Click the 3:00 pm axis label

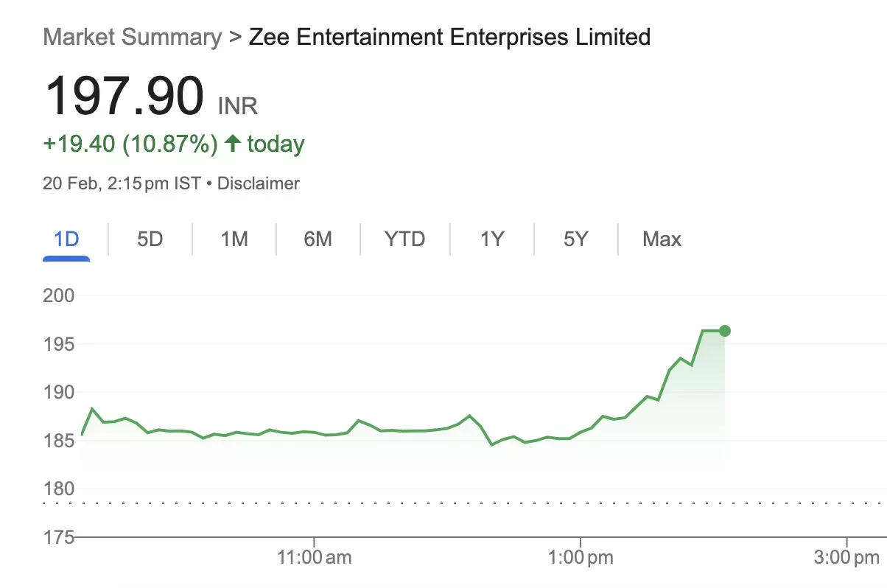[x=846, y=558]
